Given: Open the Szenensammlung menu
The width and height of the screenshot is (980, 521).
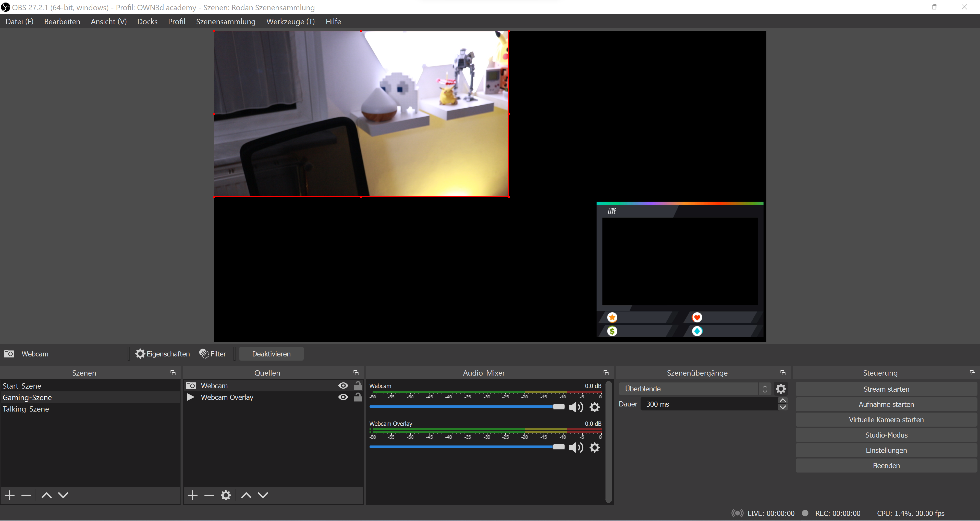Looking at the screenshot, I should tap(226, 22).
